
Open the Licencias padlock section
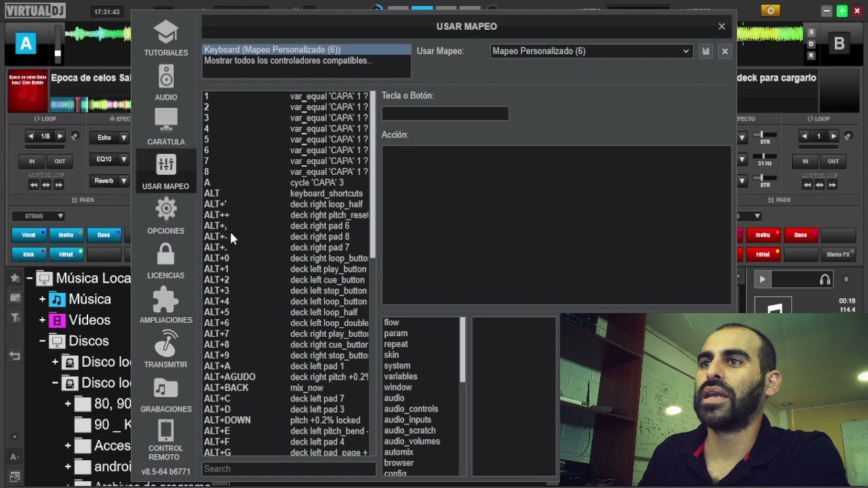(165, 261)
